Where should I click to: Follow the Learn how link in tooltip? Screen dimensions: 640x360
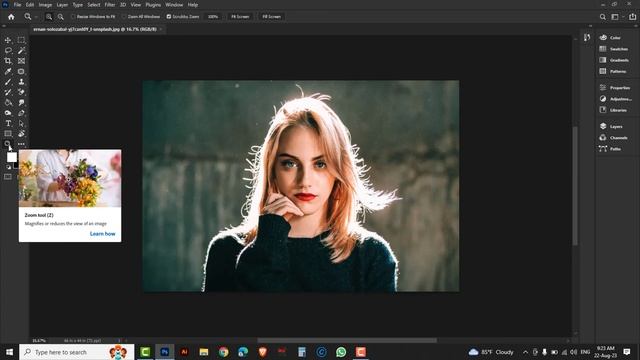coord(102,234)
